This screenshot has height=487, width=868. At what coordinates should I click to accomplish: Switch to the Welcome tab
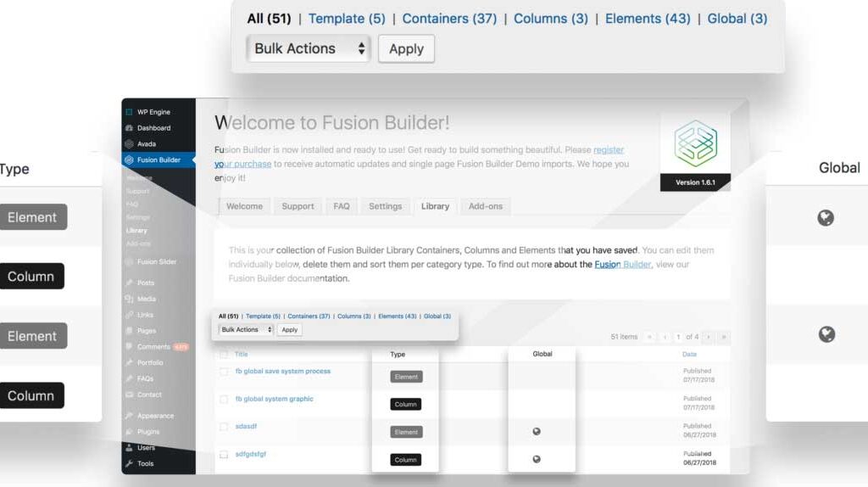[244, 206]
